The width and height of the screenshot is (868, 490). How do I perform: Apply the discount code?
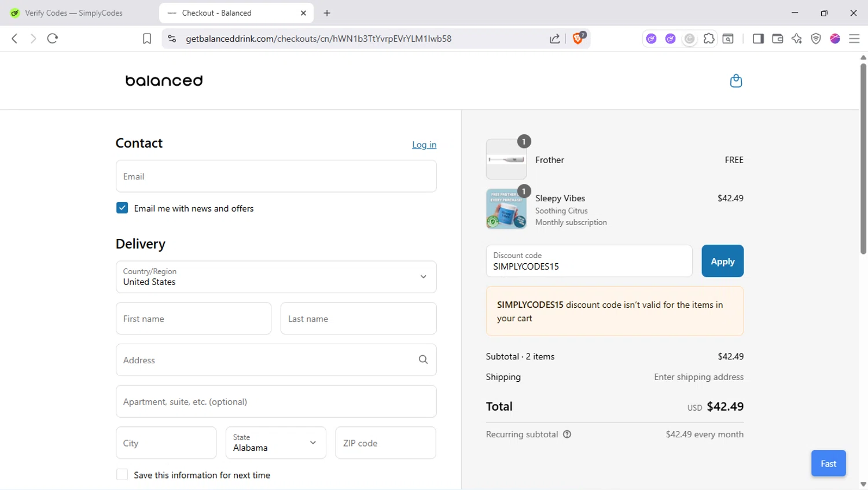click(723, 261)
